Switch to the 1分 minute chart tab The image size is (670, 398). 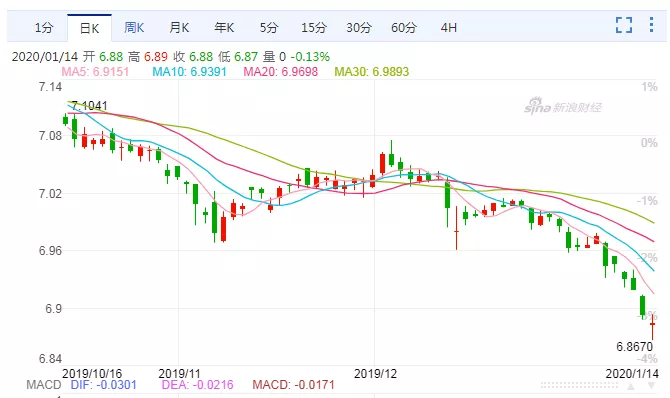pyautogui.click(x=44, y=28)
